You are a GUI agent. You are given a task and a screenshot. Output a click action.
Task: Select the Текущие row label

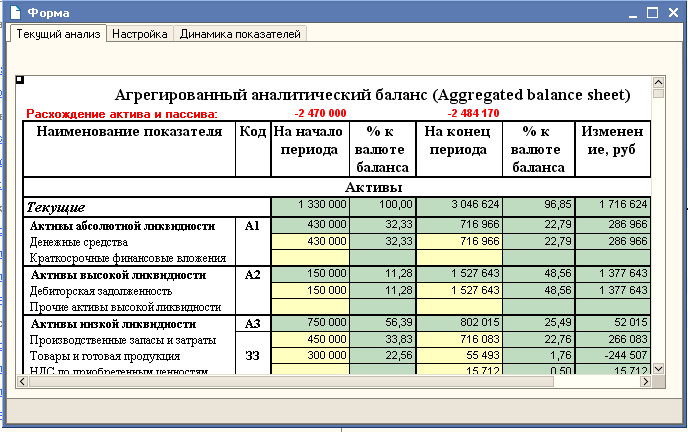(56, 207)
